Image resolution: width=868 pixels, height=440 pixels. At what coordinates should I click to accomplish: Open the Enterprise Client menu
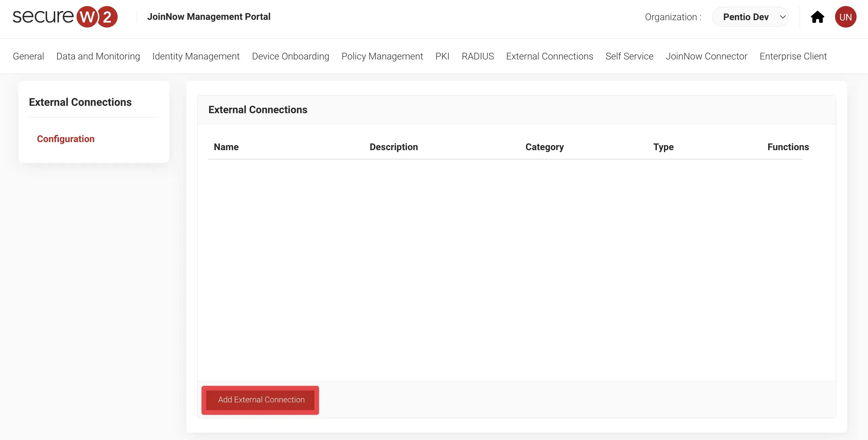pos(793,56)
